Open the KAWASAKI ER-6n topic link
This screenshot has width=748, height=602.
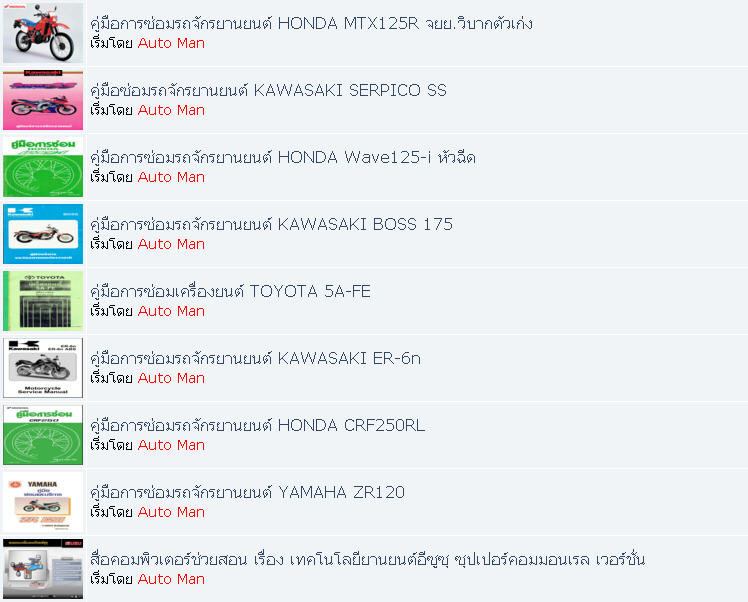pos(255,358)
